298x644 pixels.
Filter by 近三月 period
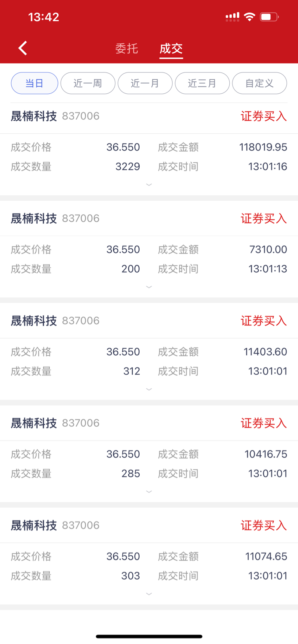pyautogui.click(x=202, y=83)
